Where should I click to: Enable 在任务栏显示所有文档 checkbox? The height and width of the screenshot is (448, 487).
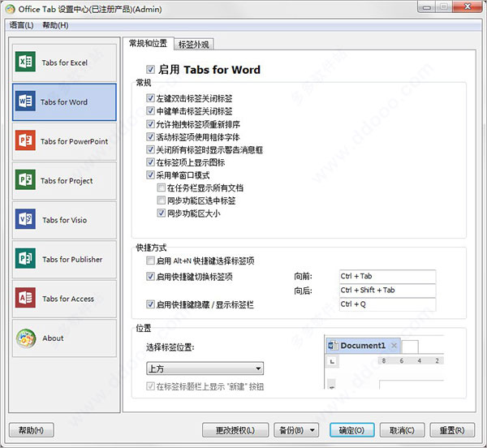point(162,187)
